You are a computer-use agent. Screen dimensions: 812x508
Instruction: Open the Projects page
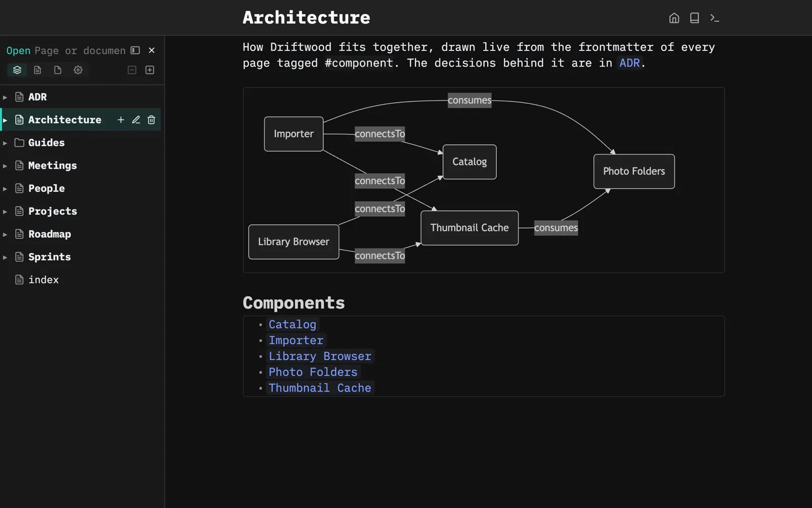point(52,211)
